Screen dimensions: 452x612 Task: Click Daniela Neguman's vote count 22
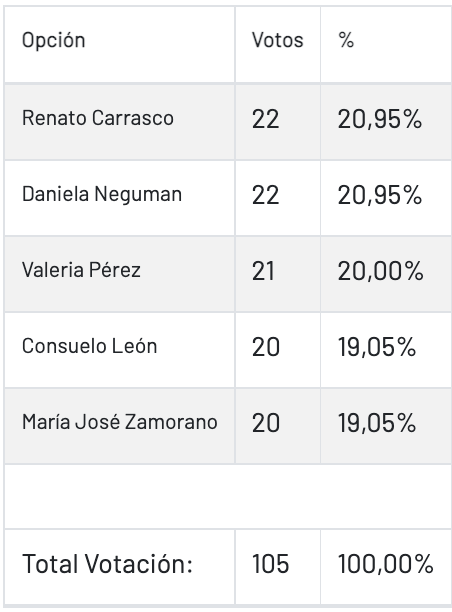(x=265, y=195)
